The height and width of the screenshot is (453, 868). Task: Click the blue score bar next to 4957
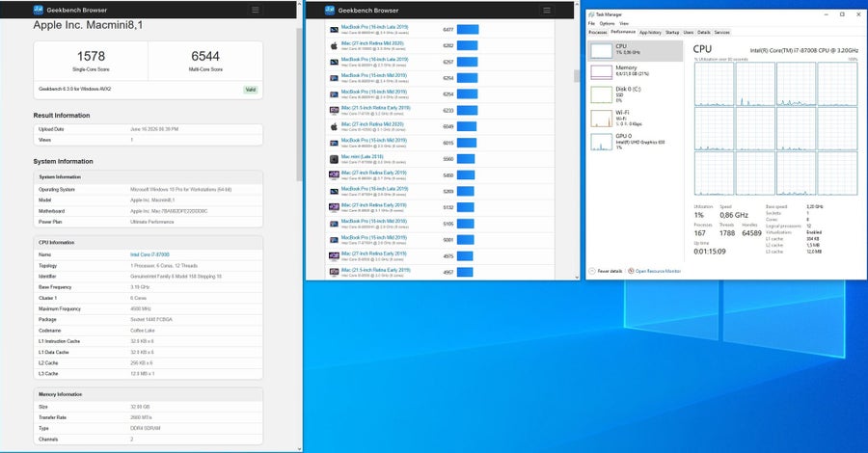tap(465, 272)
